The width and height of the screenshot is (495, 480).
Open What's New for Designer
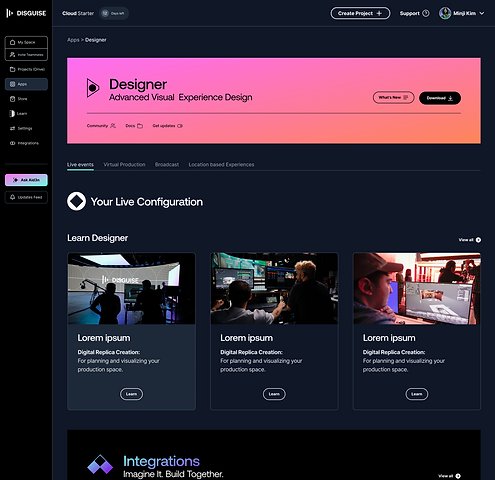tap(393, 98)
